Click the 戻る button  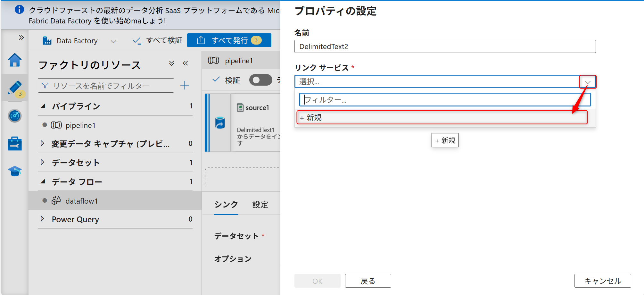pyautogui.click(x=367, y=281)
